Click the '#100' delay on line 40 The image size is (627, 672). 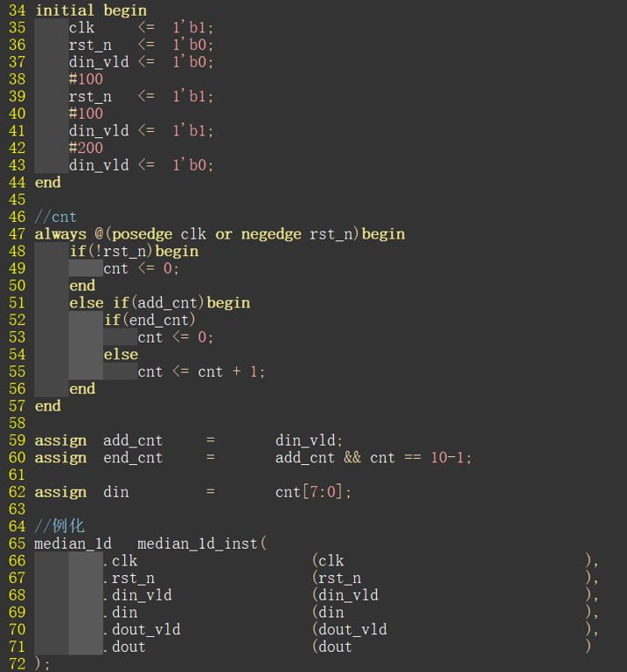86,114
